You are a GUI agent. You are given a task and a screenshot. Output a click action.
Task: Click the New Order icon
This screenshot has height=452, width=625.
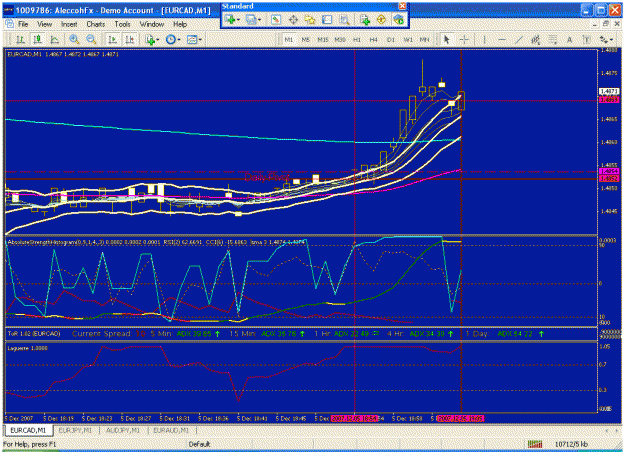pos(364,19)
